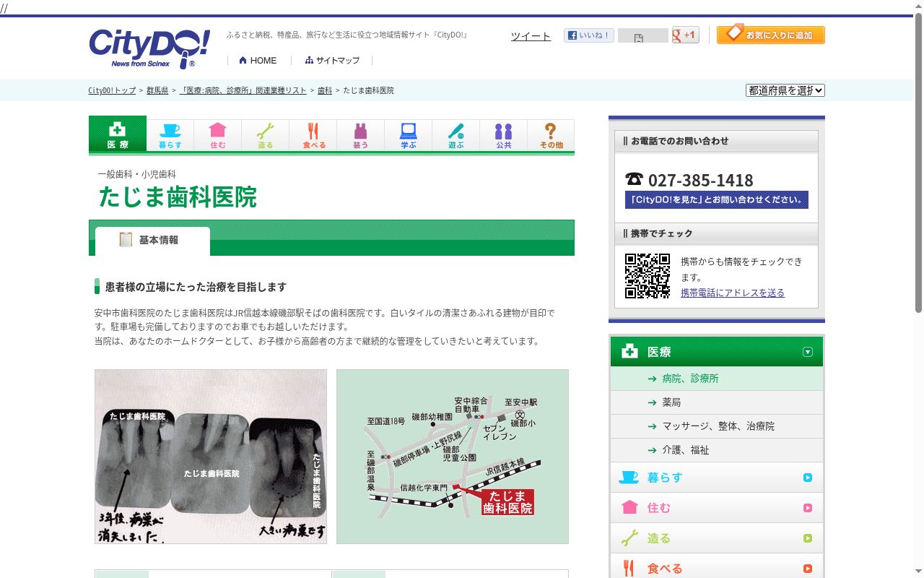Click the CityDO! logo
Screen dimensions: 924x578
point(149,48)
